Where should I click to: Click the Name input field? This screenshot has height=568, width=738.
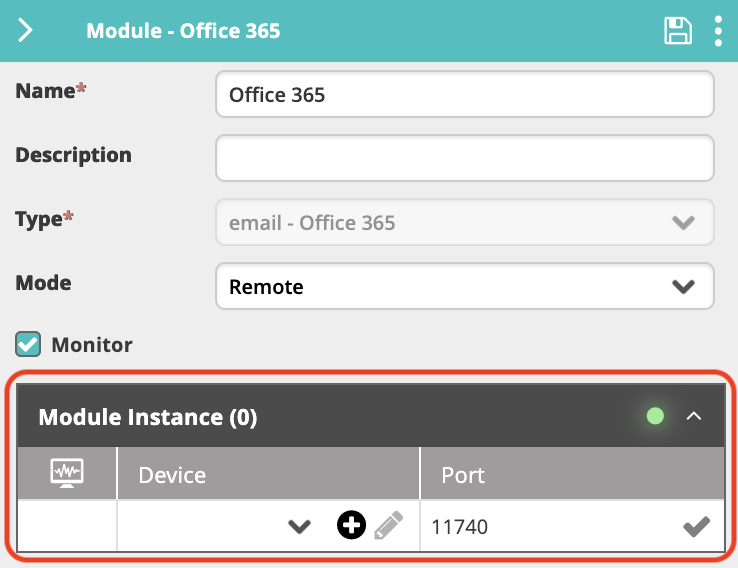465,94
